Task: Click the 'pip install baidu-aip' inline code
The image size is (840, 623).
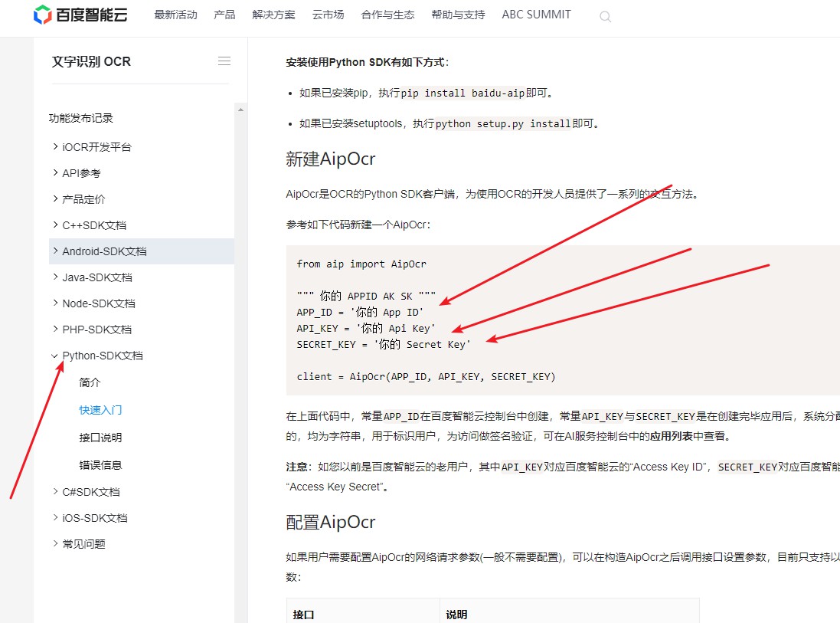Action: (x=462, y=93)
